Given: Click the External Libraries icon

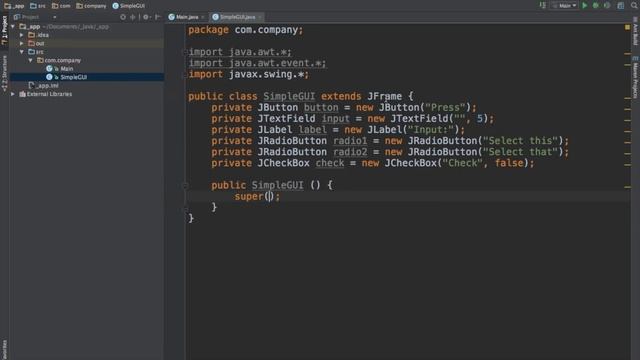Looking at the screenshot, I should [22, 94].
